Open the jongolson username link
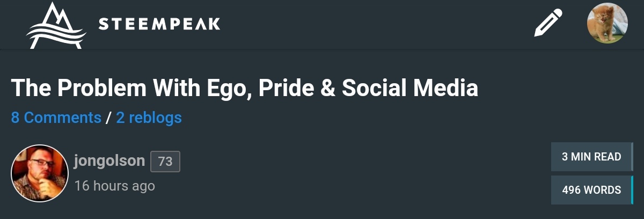The image size is (644, 219). pyautogui.click(x=109, y=161)
